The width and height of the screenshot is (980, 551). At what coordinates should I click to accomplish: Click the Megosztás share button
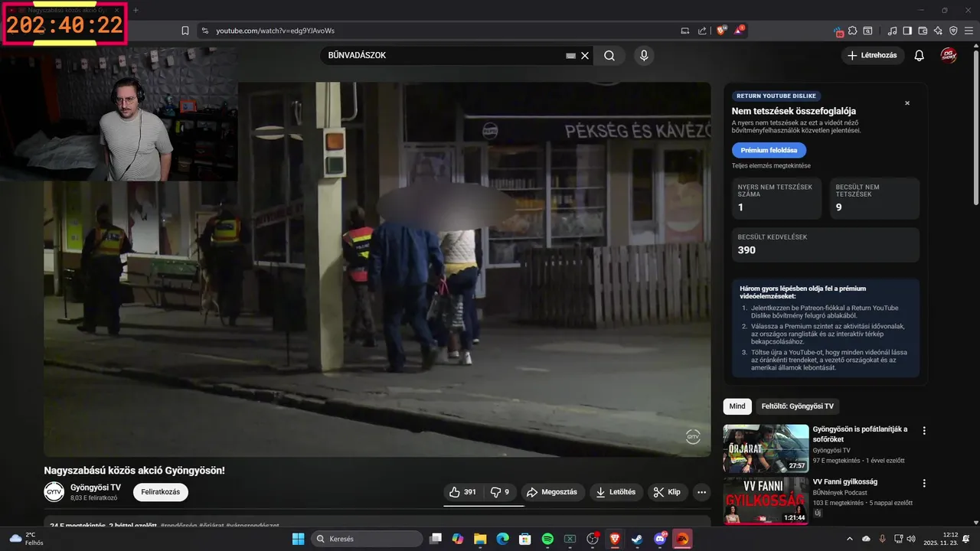click(552, 492)
